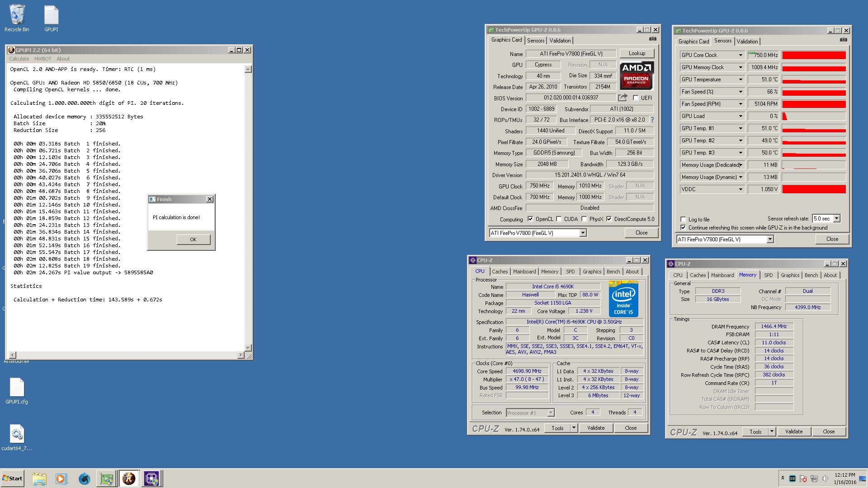
Task: Toggle the UEFI checkbox
Action: [x=636, y=98]
